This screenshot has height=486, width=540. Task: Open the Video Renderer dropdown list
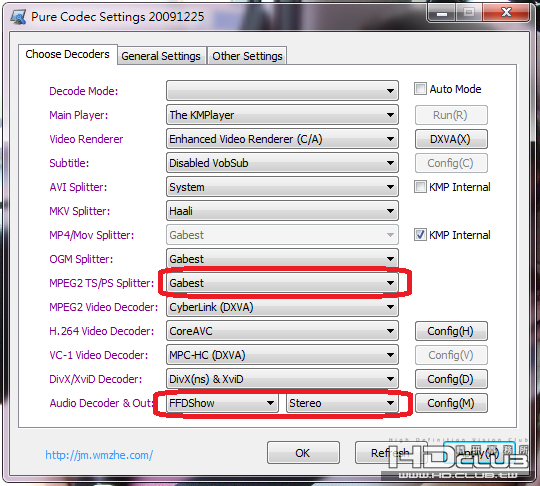(x=282, y=139)
